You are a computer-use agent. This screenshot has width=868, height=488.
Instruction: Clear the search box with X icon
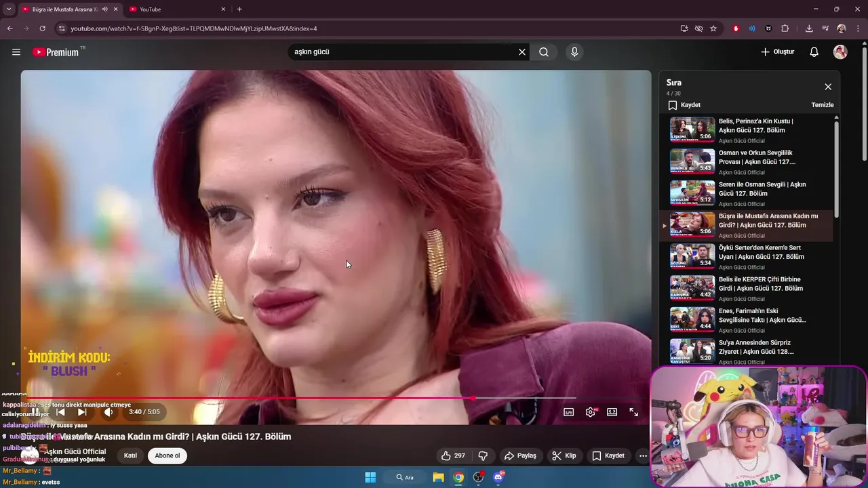522,52
